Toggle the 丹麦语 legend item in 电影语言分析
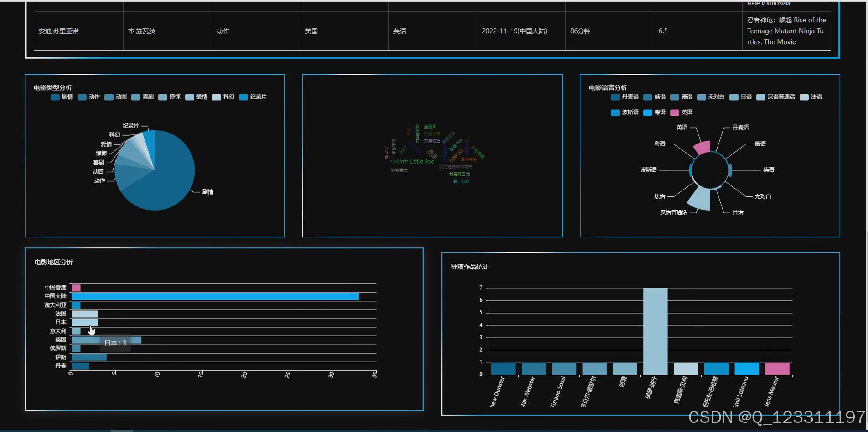The width and height of the screenshot is (868, 432). point(625,97)
